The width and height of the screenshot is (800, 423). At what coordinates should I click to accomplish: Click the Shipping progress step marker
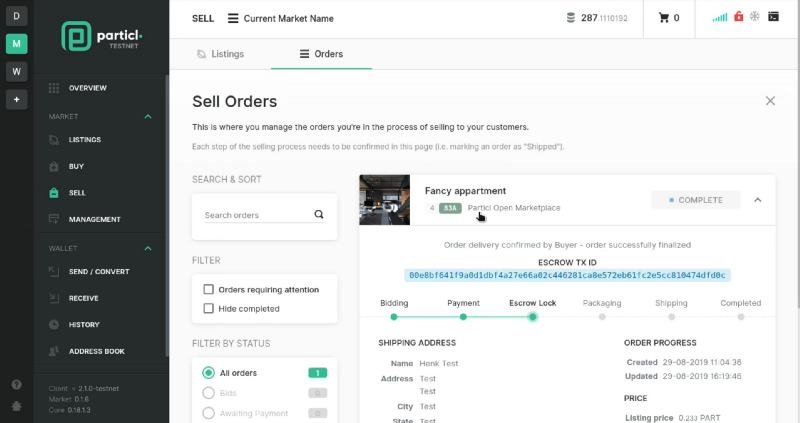(671, 317)
